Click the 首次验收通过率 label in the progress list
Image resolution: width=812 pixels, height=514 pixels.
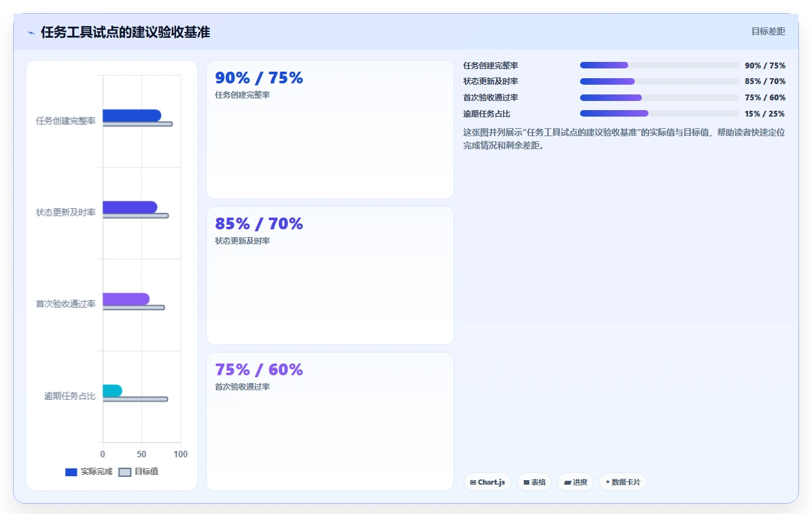[x=491, y=98]
